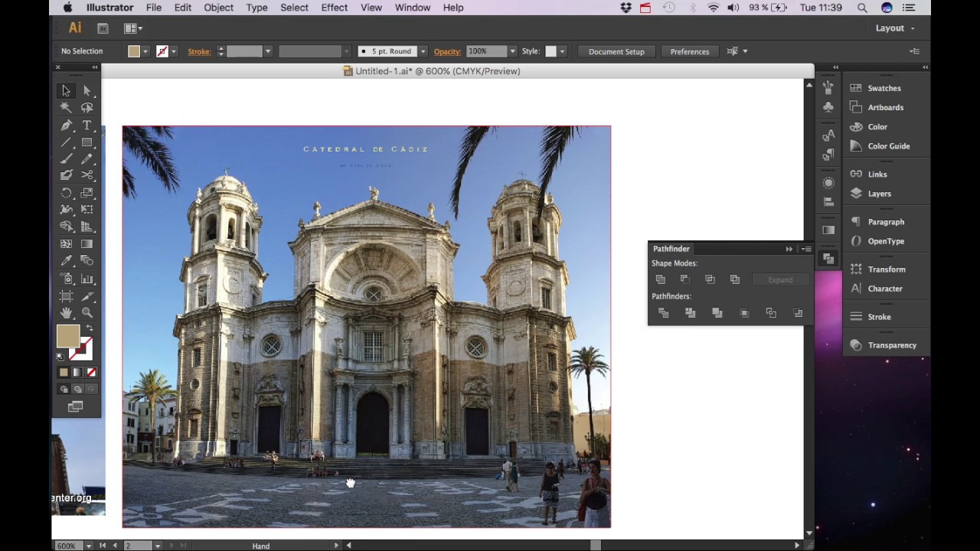Select the Eyedropper tool
Image resolution: width=980 pixels, height=551 pixels.
(67, 261)
